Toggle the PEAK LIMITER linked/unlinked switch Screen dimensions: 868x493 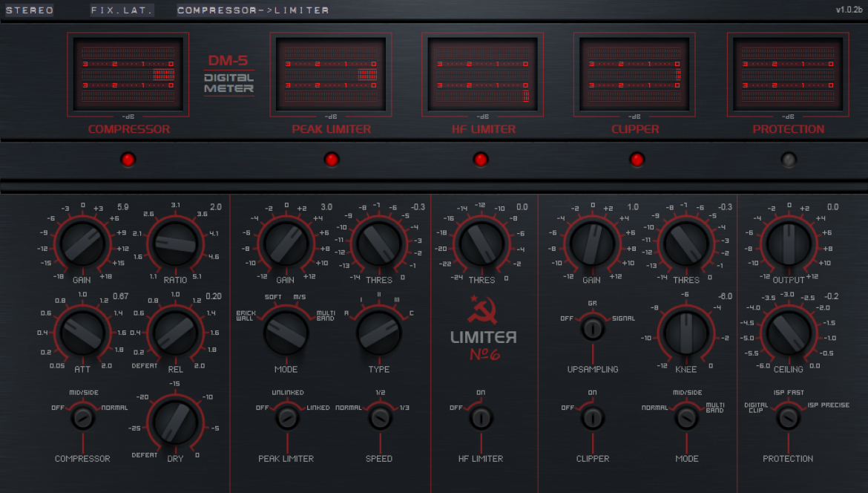tap(287, 418)
